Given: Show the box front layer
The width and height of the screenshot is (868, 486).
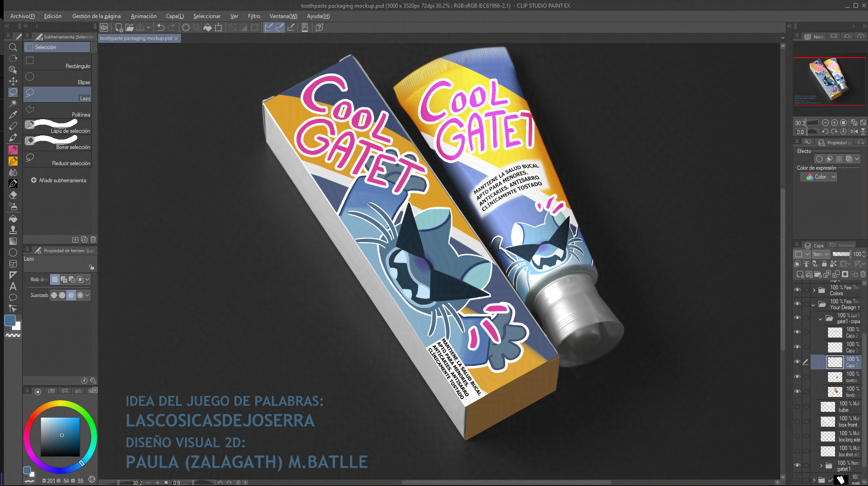Looking at the screenshot, I should 797,421.
